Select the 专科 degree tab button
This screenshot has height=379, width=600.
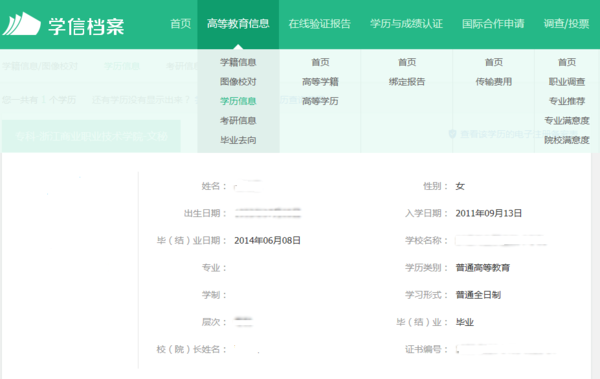click(x=91, y=136)
